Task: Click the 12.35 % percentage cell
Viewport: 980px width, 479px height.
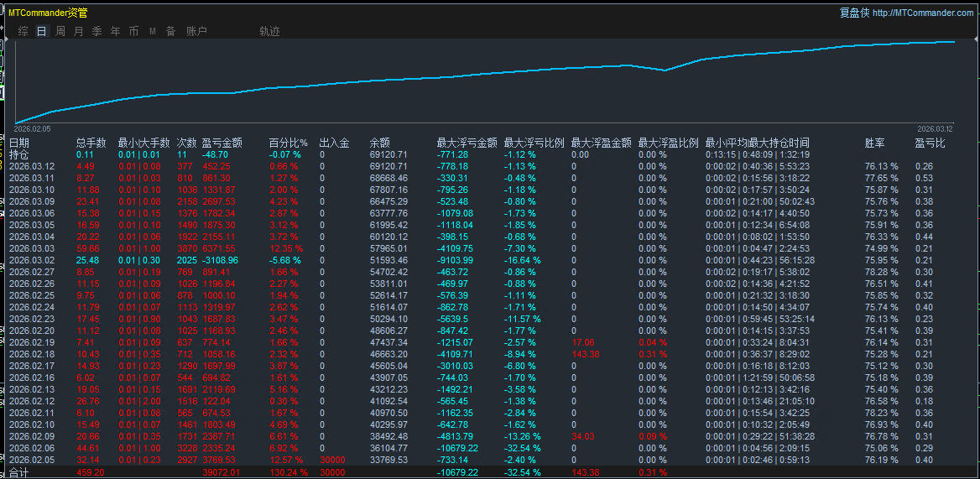Action: point(285,248)
